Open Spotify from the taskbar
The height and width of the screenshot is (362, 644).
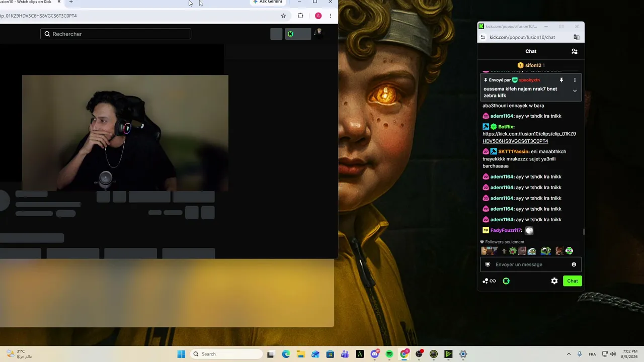[389, 354]
